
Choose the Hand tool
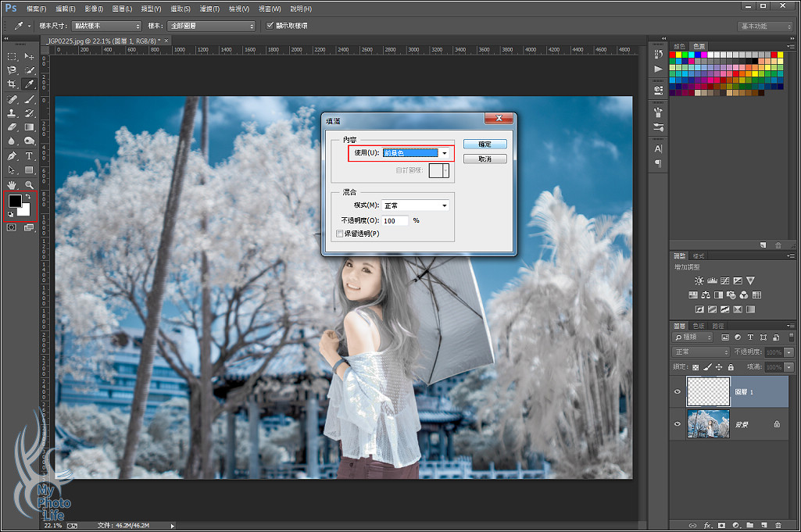[x=13, y=184]
